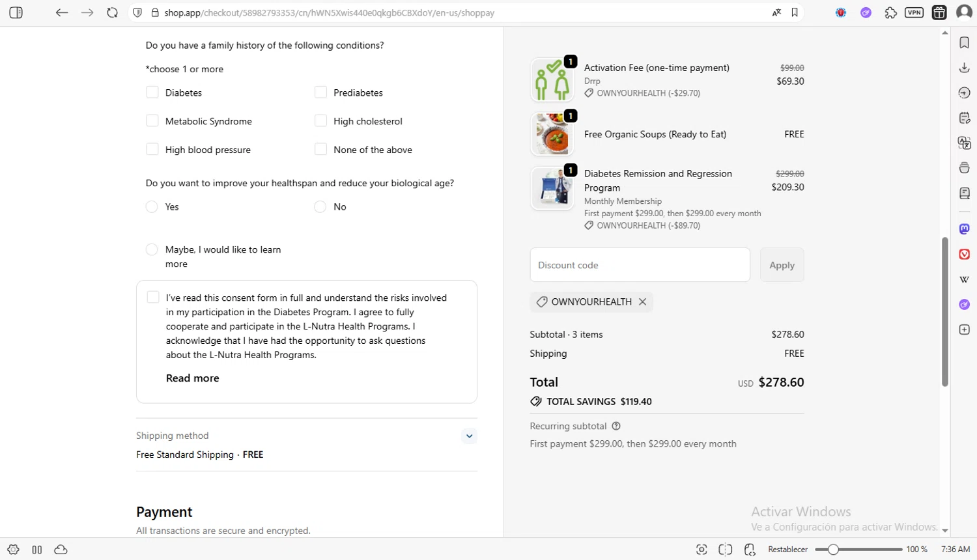Open sync cloud icon in status bar

pyautogui.click(x=61, y=550)
